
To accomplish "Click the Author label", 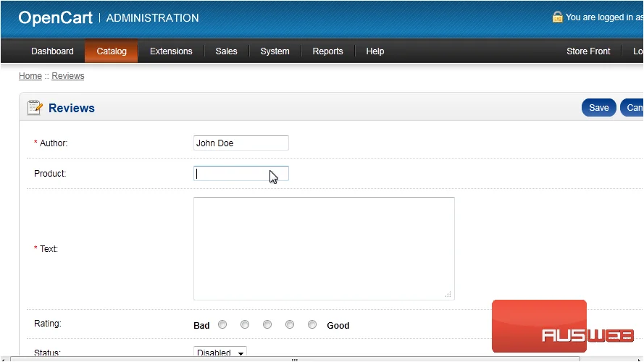I will pyautogui.click(x=54, y=143).
